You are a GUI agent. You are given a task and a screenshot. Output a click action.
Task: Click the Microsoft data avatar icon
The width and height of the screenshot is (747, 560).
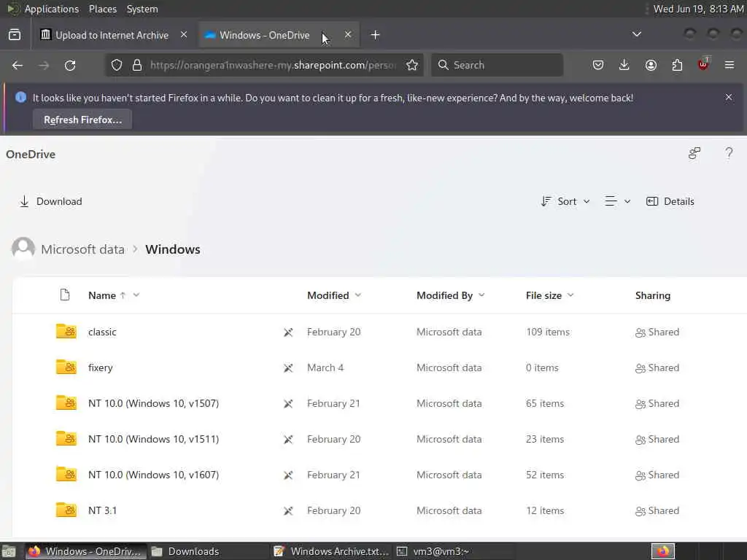(x=23, y=249)
